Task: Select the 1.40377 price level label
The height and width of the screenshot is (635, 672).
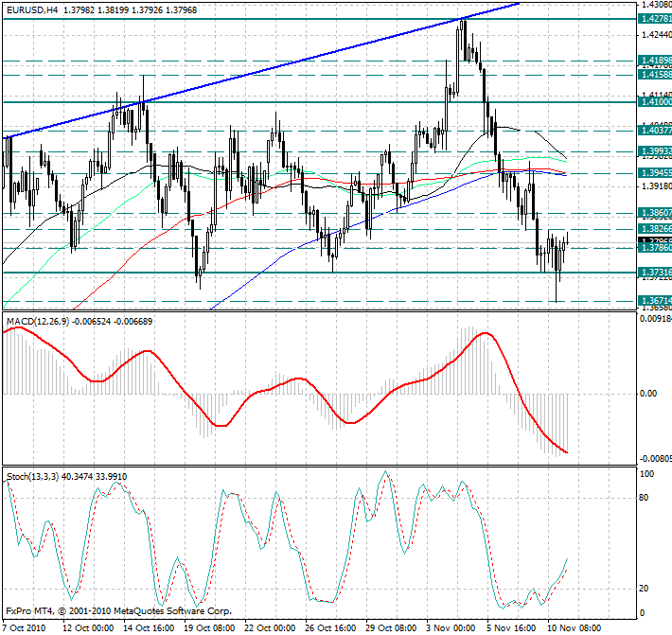Action: [x=655, y=131]
